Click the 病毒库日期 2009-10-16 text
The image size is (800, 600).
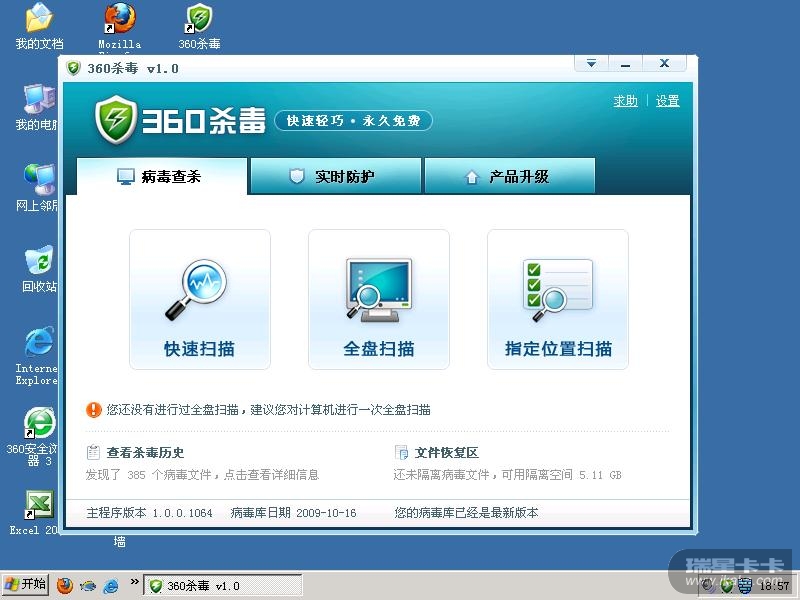tap(293, 513)
